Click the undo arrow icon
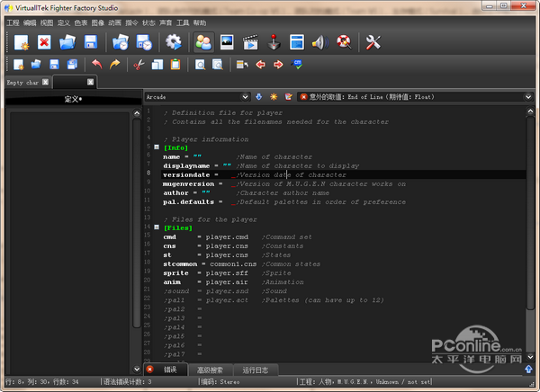This screenshot has width=540, height=392. (95, 65)
